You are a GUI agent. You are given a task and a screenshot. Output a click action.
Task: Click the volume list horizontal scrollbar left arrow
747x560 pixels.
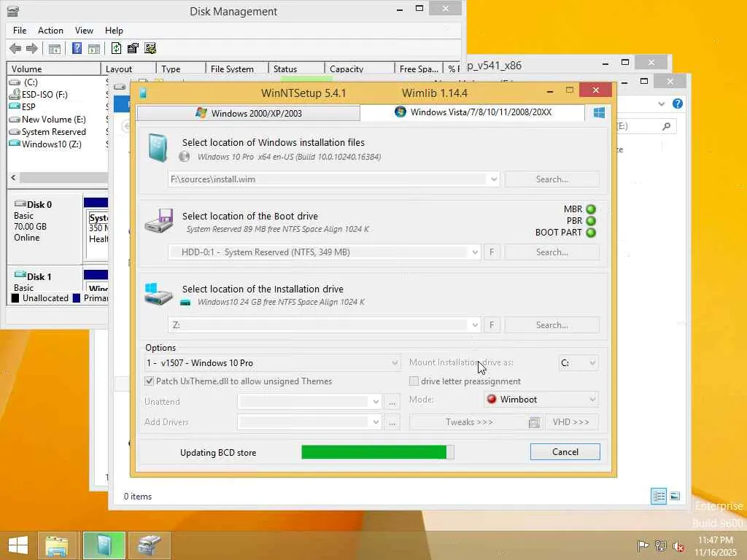point(13,178)
